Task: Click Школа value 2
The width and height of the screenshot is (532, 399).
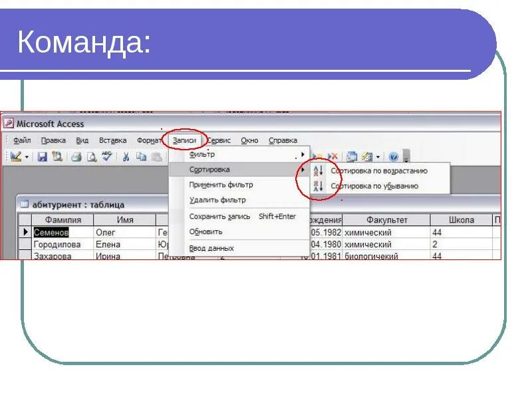Action: coord(462,244)
